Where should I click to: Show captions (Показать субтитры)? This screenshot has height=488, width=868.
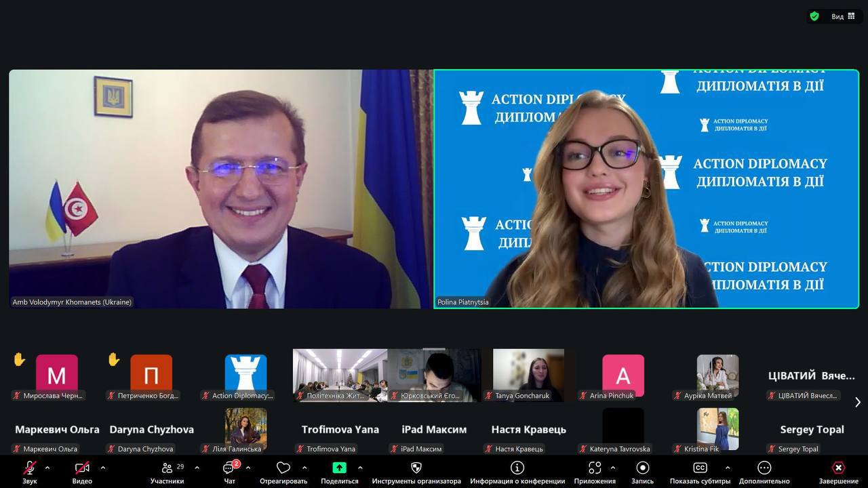tap(700, 468)
